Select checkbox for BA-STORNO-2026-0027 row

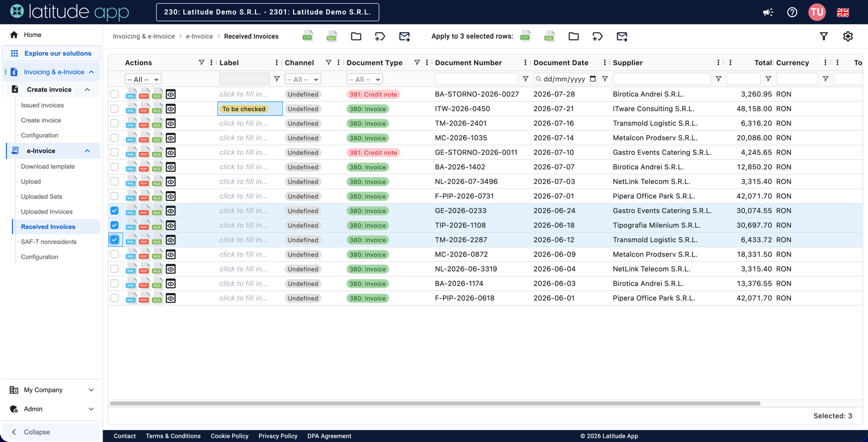(115, 94)
